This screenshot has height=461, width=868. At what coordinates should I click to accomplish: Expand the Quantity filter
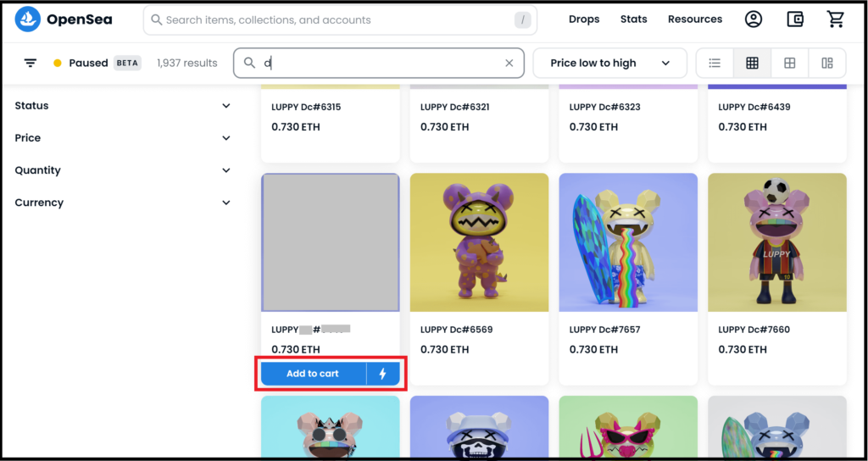point(123,170)
